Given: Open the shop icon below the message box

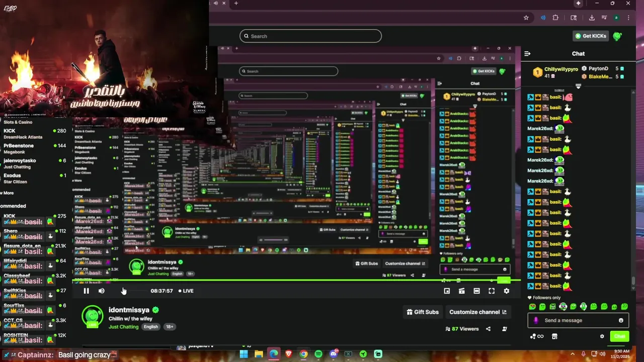Looking at the screenshot, I should [x=554, y=336].
